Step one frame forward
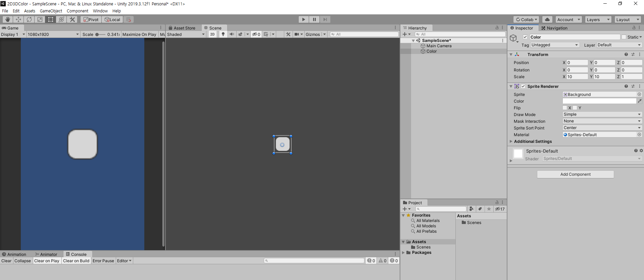The width and height of the screenshot is (644, 280). coord(325,19)
